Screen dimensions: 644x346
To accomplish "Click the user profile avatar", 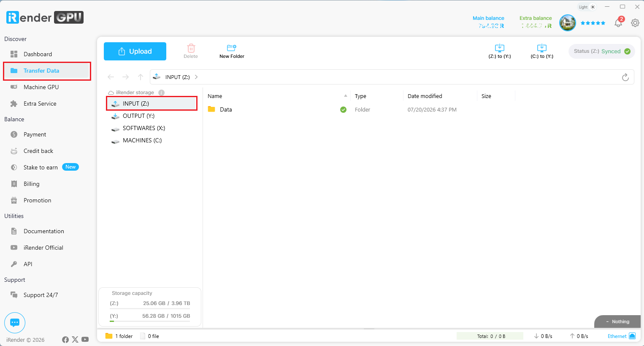I will 568,23.
